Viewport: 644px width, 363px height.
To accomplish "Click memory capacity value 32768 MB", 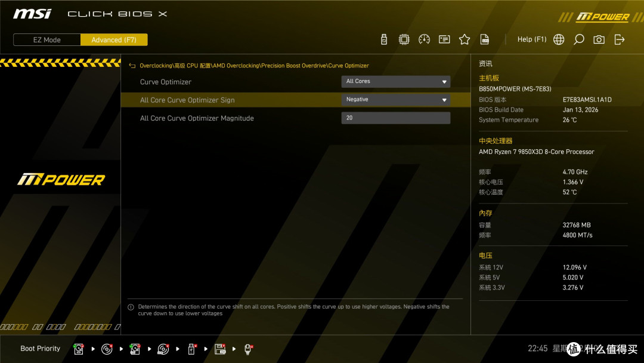I will [577, 225].
